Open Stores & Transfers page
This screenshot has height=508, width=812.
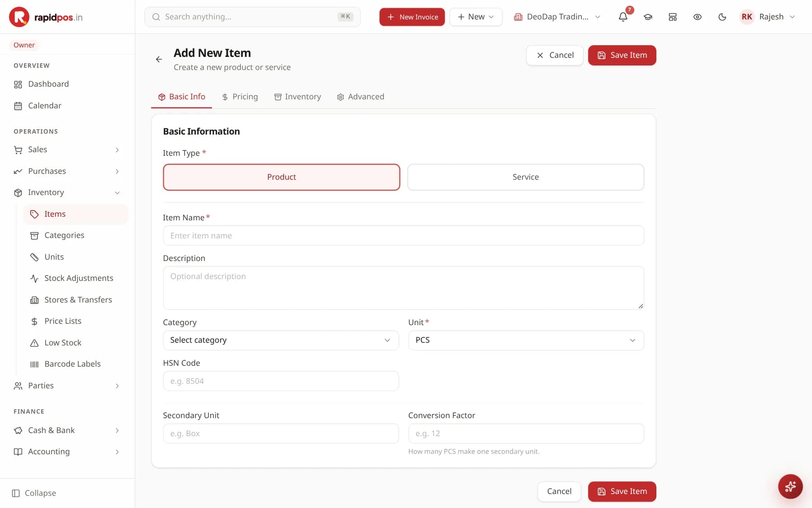tap(76, 300)
